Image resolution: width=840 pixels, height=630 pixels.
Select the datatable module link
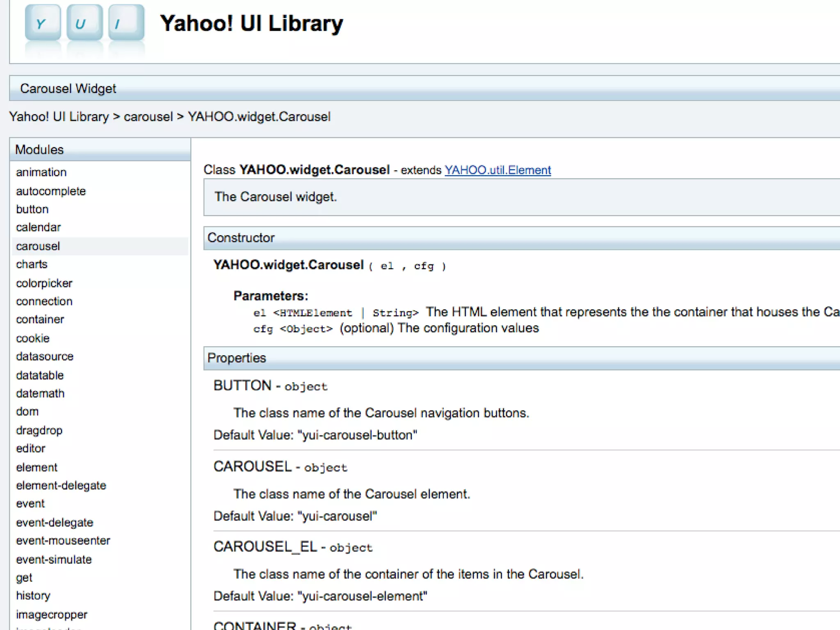[x=40, y=375]
